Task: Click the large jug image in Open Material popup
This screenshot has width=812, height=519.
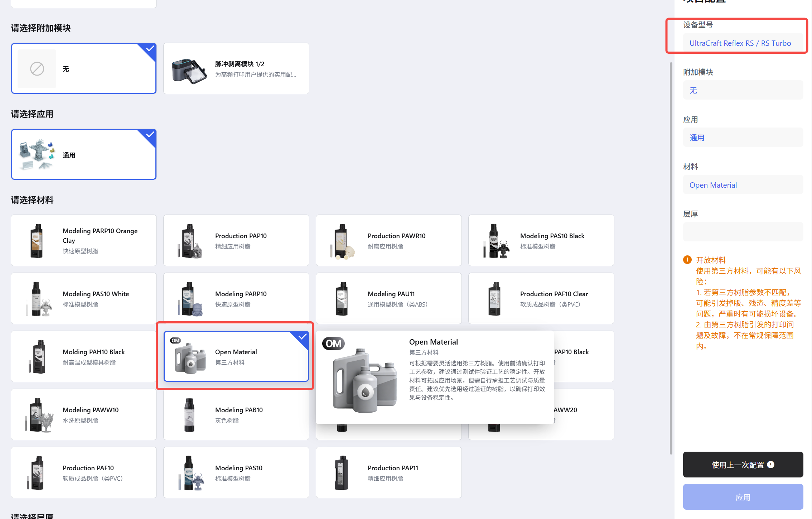Action: (364, 380)
